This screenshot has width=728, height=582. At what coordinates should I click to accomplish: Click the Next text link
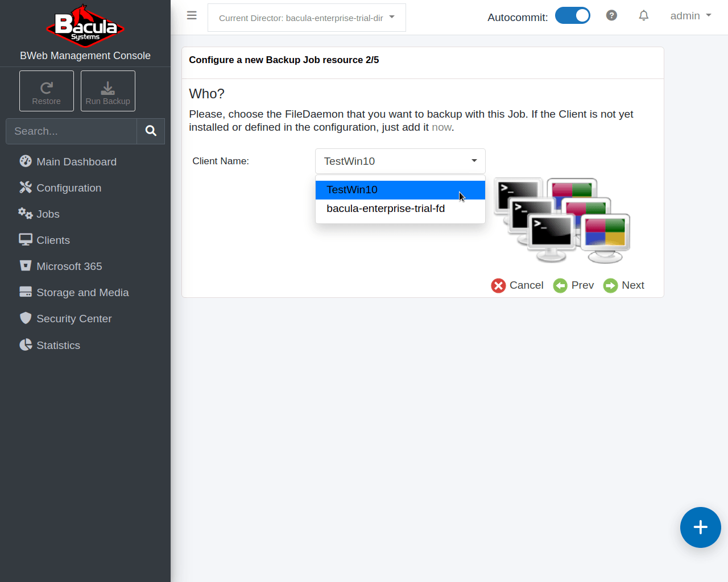[633, 285]
